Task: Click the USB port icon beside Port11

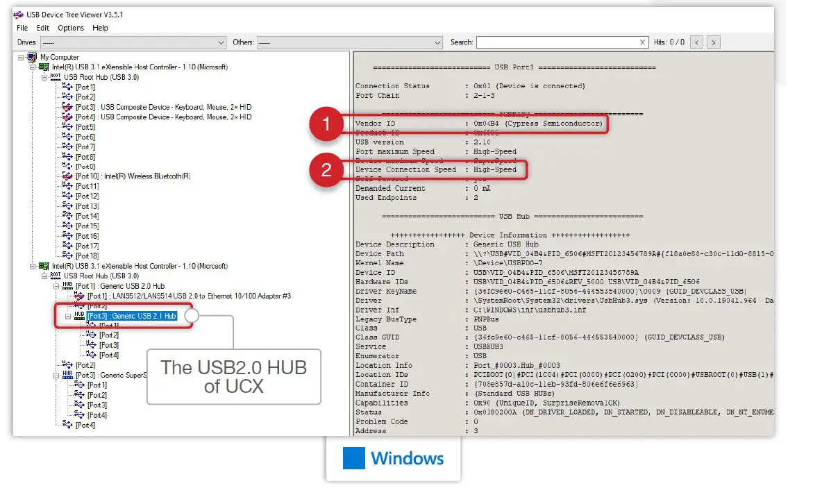Action: pyautogui.click(x=67, y=186)
